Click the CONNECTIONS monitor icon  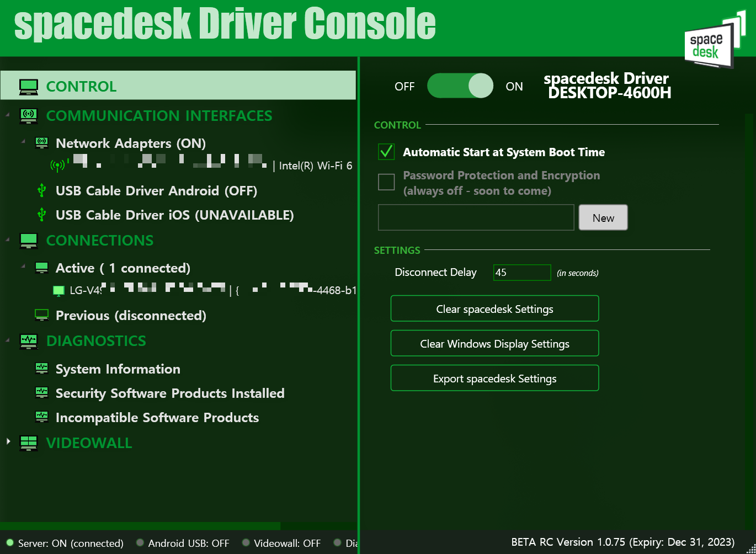point(29,241)
